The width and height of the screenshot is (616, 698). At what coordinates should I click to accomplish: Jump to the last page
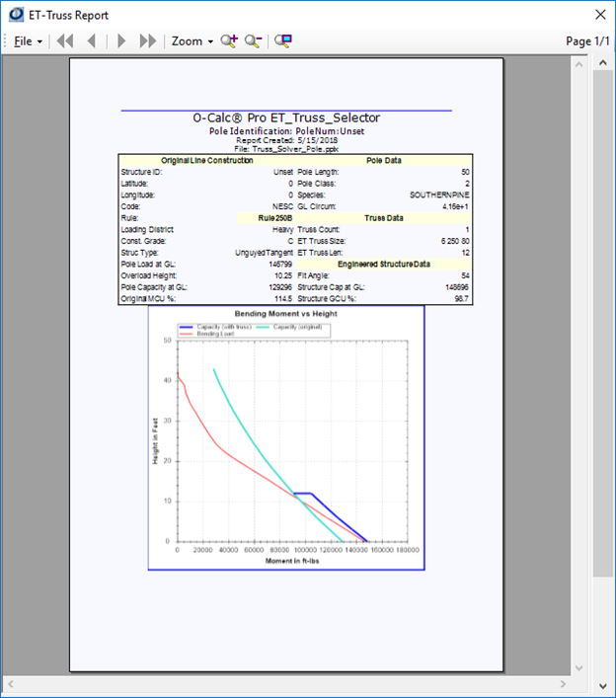tap(148, 40)
